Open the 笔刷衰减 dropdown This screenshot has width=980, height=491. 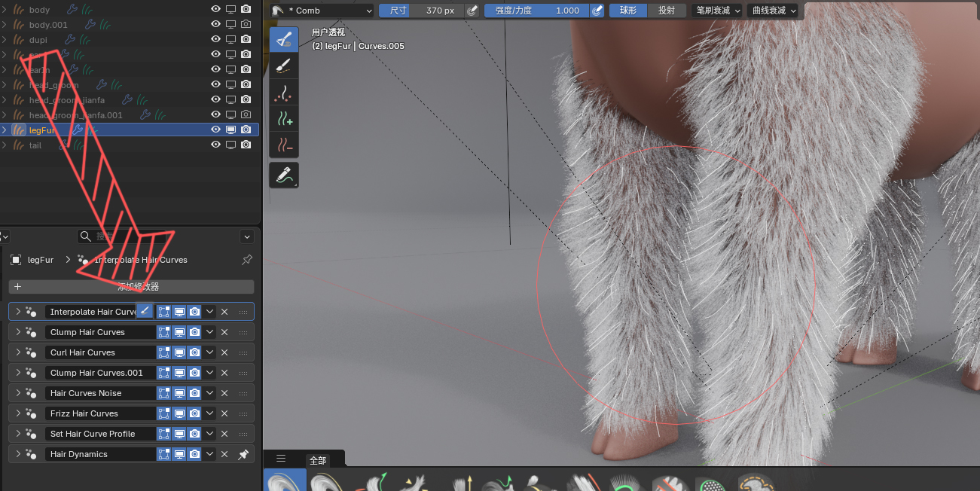pyautogui.click(x=717, y=11)
